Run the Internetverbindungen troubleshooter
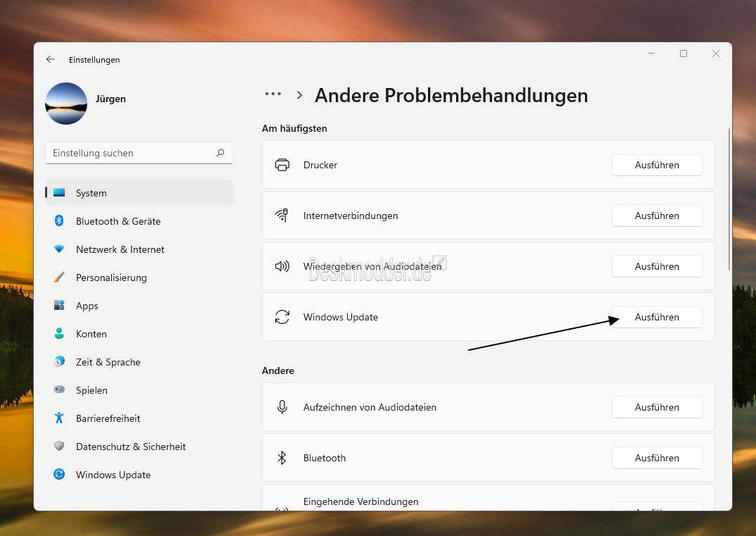The width and height of the screenshot is (756, 536). [657, 216]
